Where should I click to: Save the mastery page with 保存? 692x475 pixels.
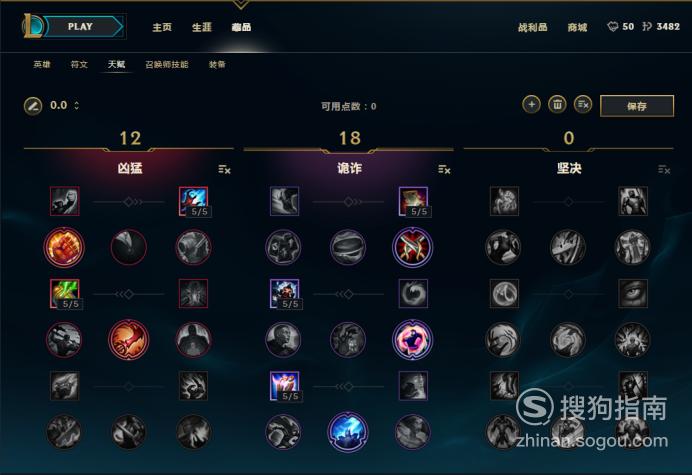(x=637, y=106)
